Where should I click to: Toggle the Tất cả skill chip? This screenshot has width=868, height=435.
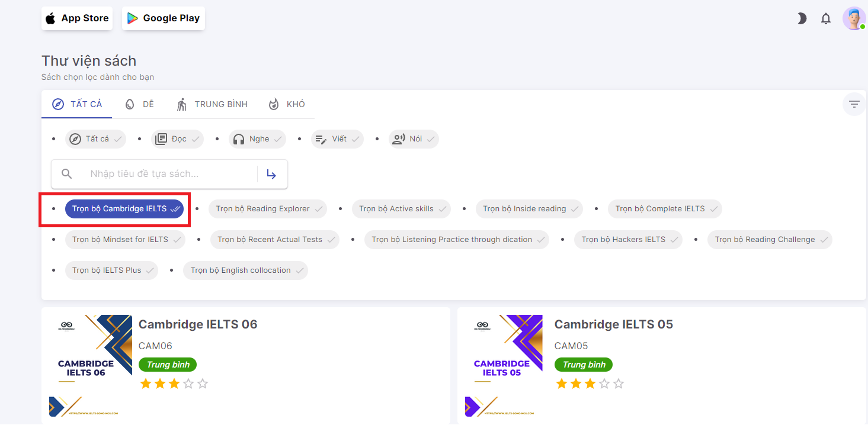(x=95, y=139)
